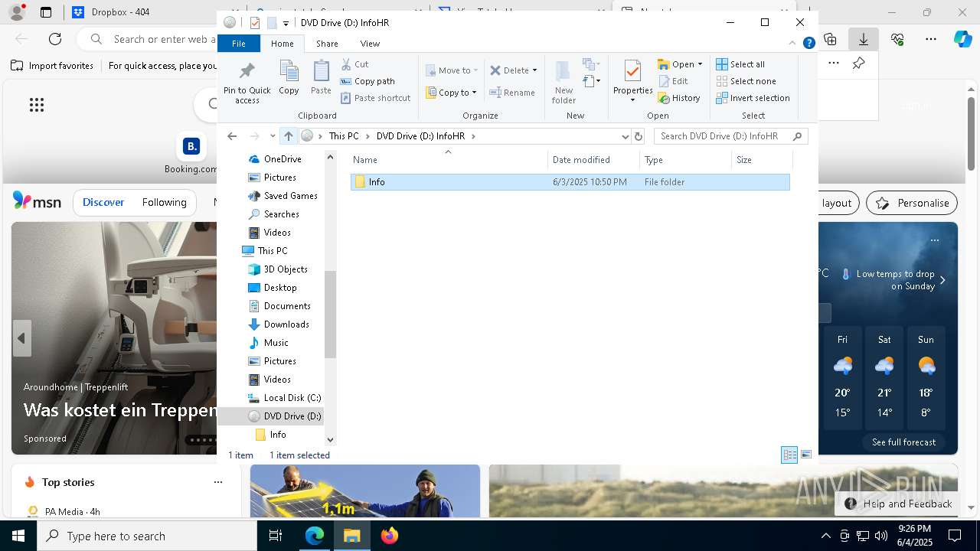Click Personalise button on MSN
Viewport: 980px width, 551px height.
tap(912, 203)
